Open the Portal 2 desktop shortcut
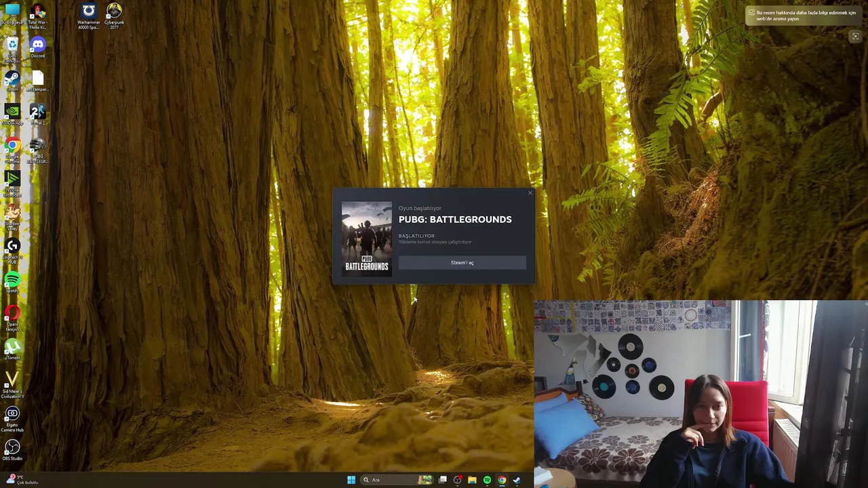The width and height of the screenshot is (868, 488). (38, 115)
